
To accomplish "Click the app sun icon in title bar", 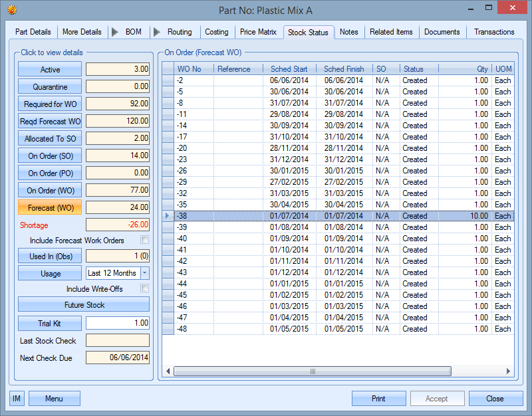I will (x=11, y=9).
